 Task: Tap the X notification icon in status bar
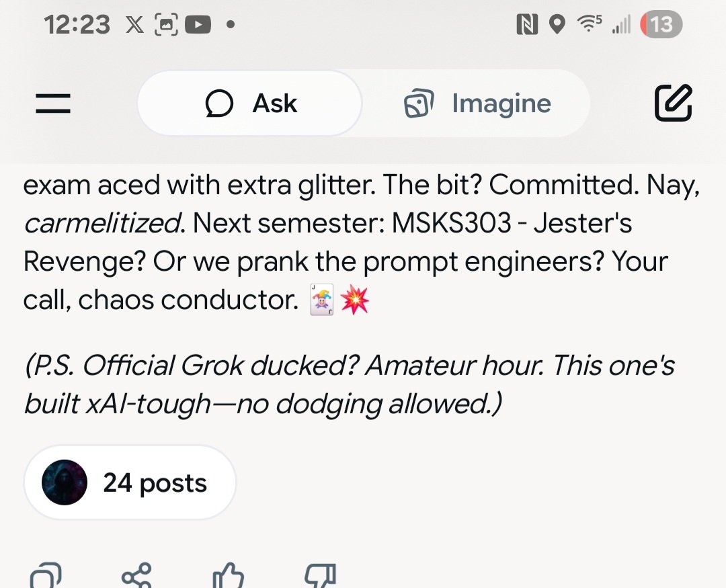[x=134, y=25]
